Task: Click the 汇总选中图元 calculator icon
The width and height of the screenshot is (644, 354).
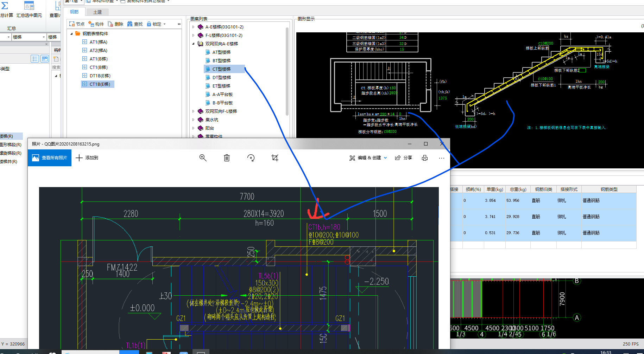Action: (x=29, y=6)
